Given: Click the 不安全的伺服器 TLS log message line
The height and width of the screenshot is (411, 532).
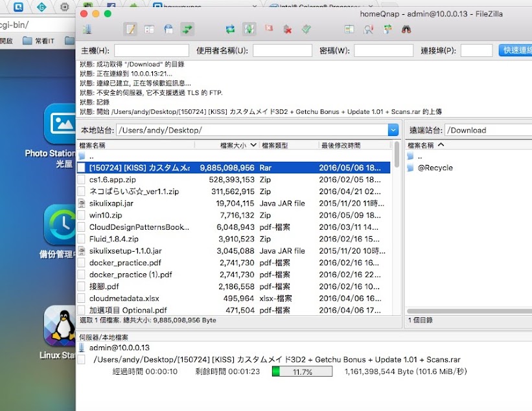Looking at the screenshot, I should 152,93.
